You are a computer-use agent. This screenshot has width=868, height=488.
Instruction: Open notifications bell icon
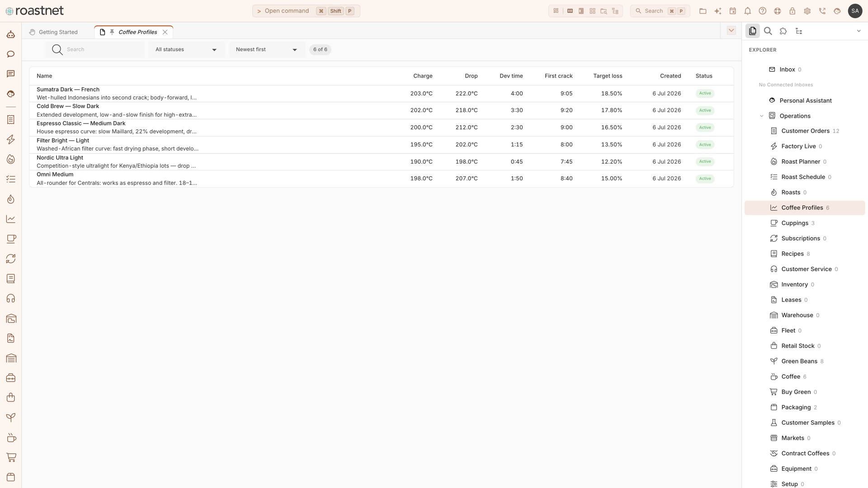coord(748,11)
